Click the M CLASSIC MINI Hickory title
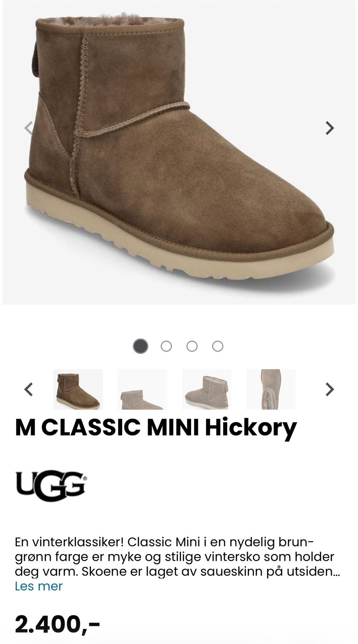This screenshot has height=644, width=358. [x=156, y=428]
